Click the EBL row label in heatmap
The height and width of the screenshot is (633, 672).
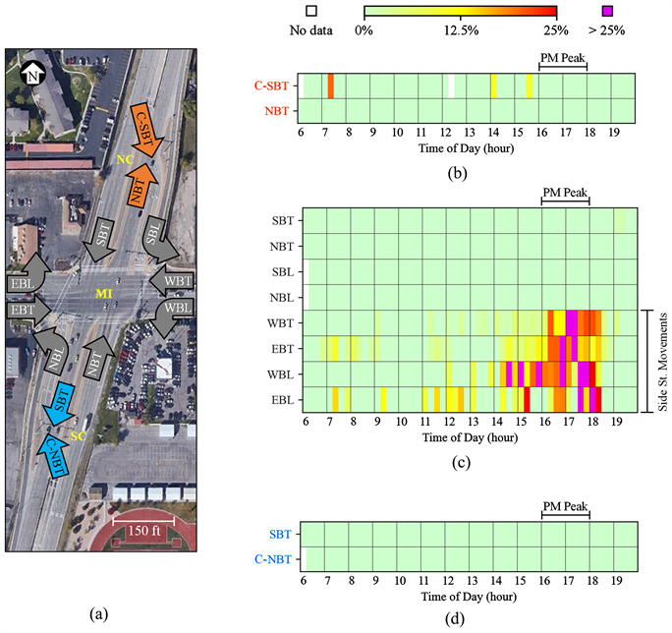click(280, 400)
